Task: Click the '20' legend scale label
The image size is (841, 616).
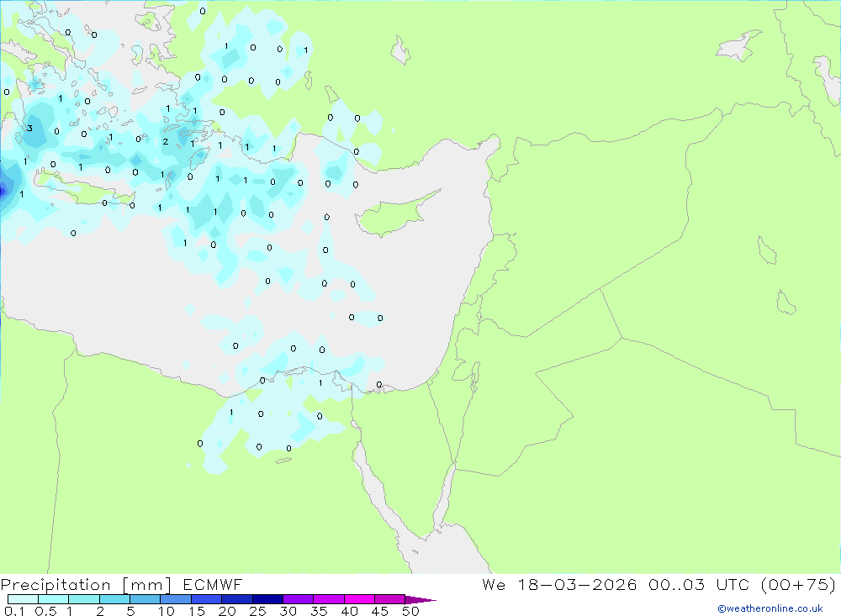Action: click(x=227, y=611)
